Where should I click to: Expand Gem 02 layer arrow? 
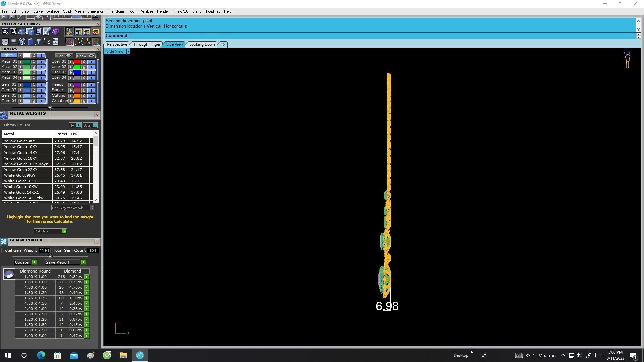(x=21, y=90)
